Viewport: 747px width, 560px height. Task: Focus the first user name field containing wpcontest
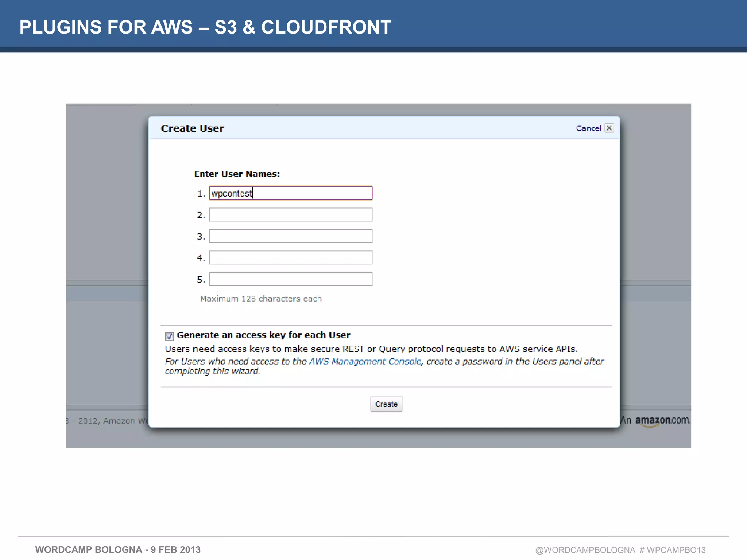(291, 193)
